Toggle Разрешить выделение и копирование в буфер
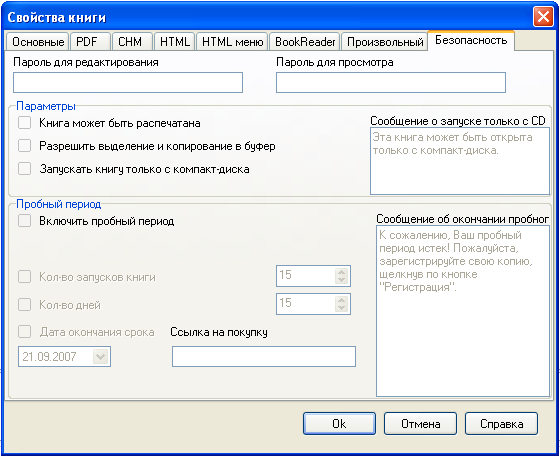The image size is (560, 457). click(25, 146)
